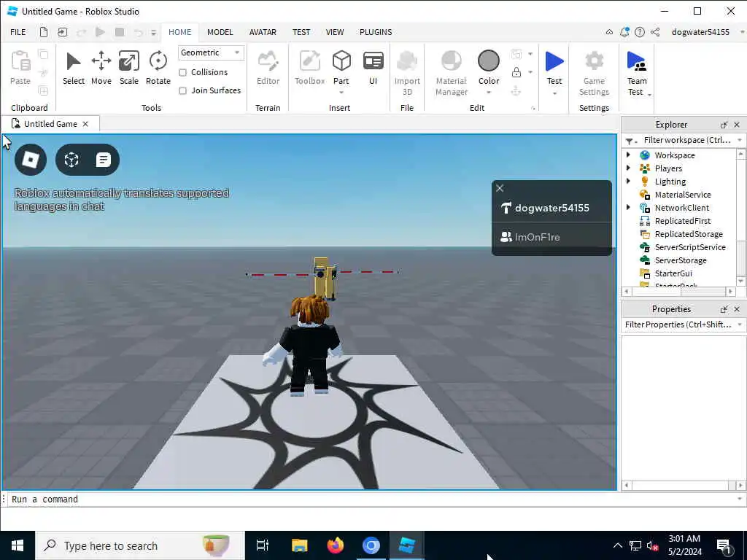This screenshot has height=560, width=747.
Task: Click the Filter workspace input field
Action: [x=686, y=140]
